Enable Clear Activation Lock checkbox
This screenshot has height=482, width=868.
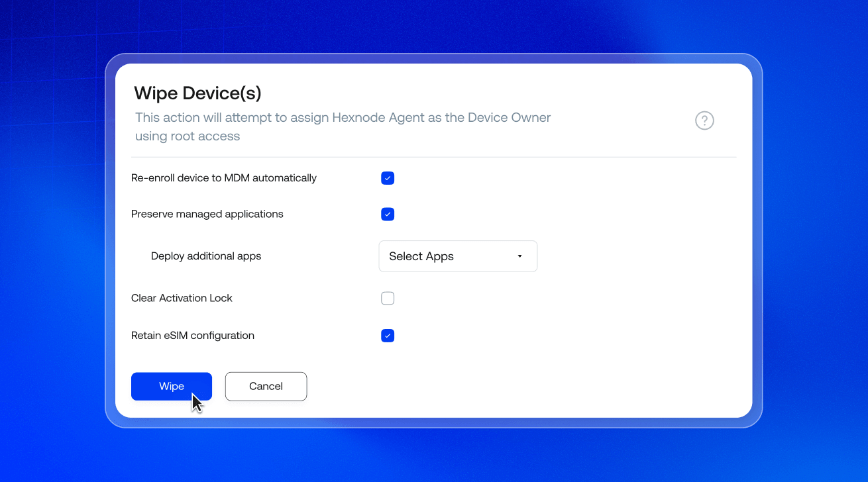click(388, 299)
